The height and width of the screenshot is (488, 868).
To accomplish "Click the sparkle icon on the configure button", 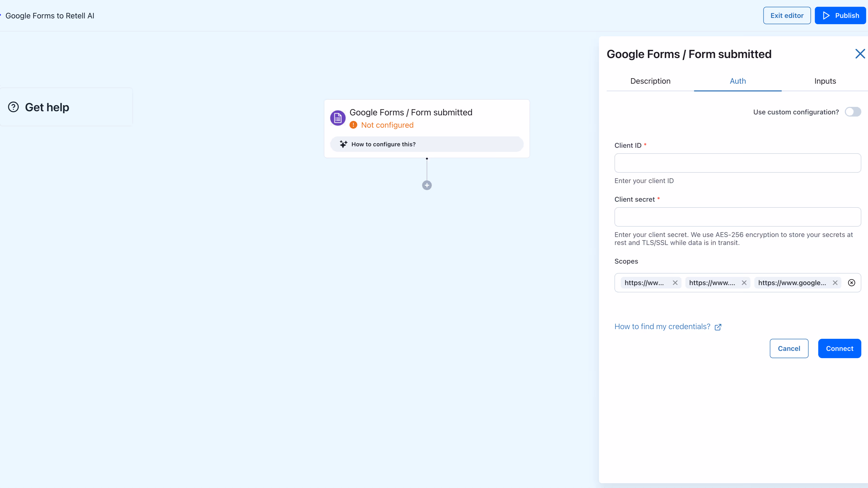I will tap(343, 144).
